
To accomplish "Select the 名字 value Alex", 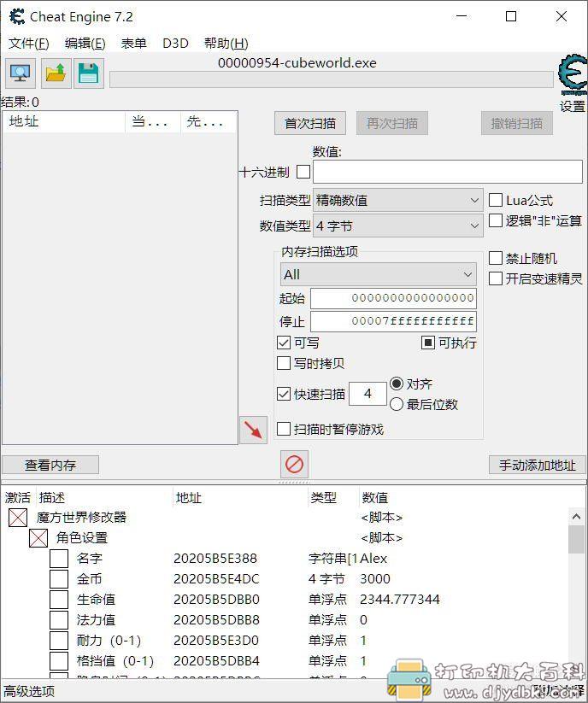I will tap(373, 559).
